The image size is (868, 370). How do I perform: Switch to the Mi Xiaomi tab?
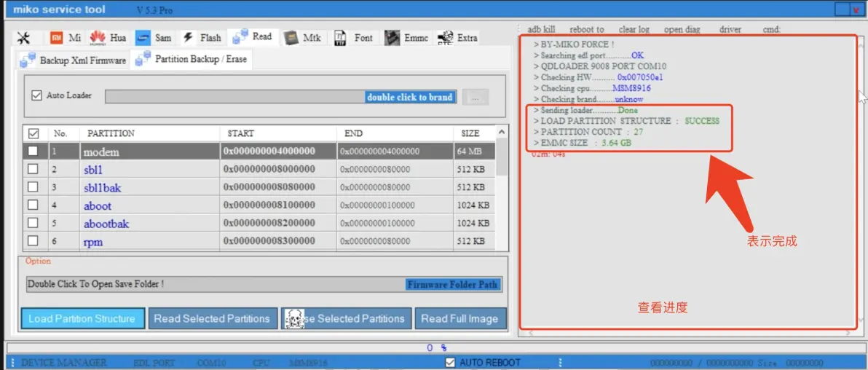66,38
